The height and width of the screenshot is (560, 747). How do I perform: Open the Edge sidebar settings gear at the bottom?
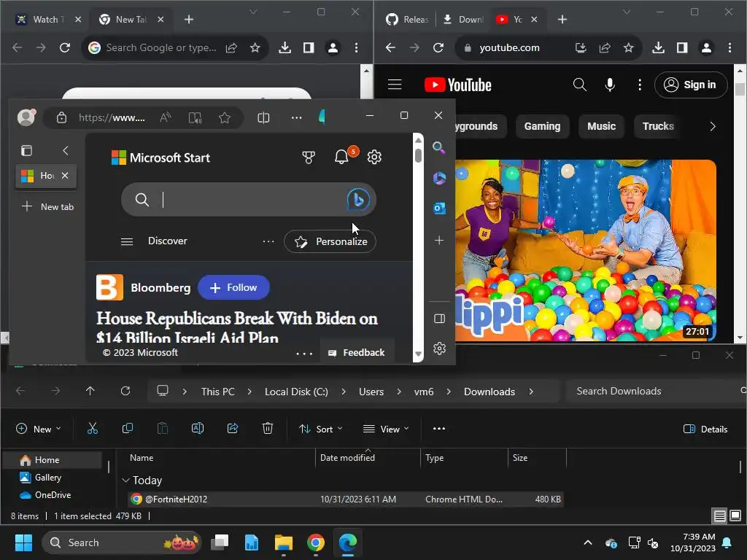coord(439,349)
